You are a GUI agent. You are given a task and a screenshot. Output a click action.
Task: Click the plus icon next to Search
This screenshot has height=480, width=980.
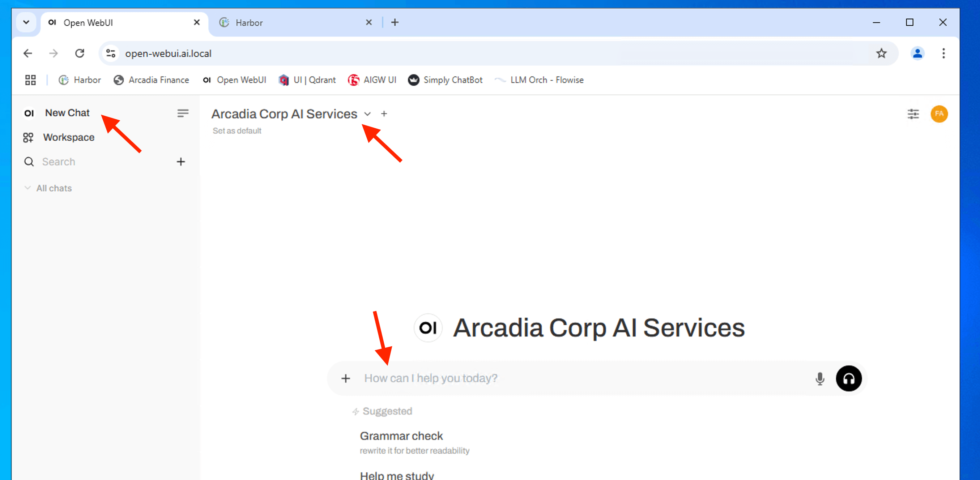181,162
